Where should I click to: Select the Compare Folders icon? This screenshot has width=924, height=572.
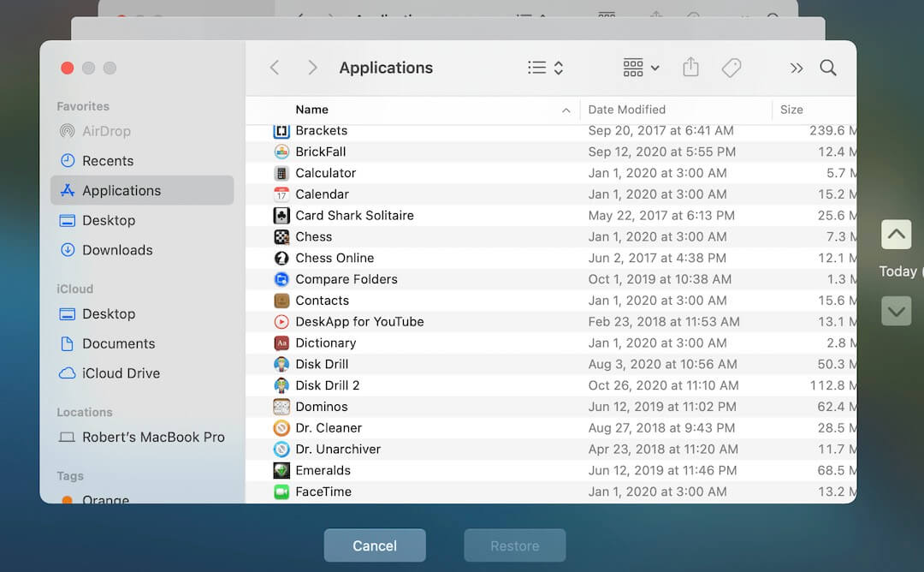click(281, 279)
